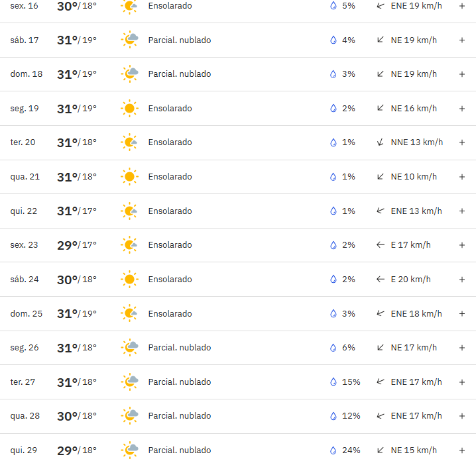Expand the seg. 19 daily details

click(461, 109)
